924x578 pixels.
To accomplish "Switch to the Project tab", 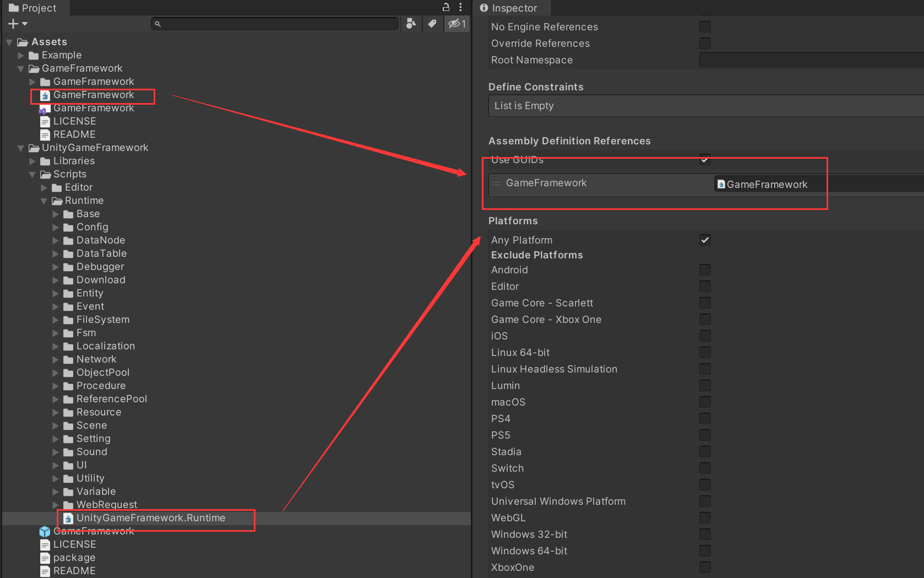I will pos(33,8).
